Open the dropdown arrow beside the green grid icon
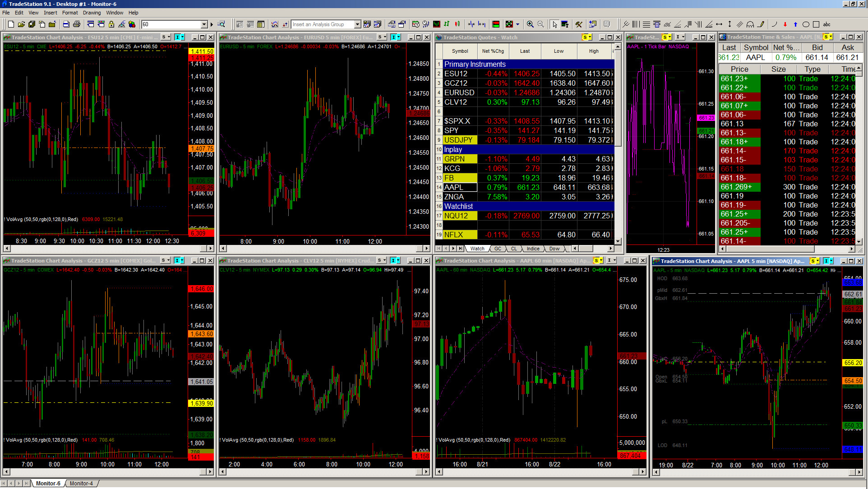868x489 pixels. (x=517, y=24)
